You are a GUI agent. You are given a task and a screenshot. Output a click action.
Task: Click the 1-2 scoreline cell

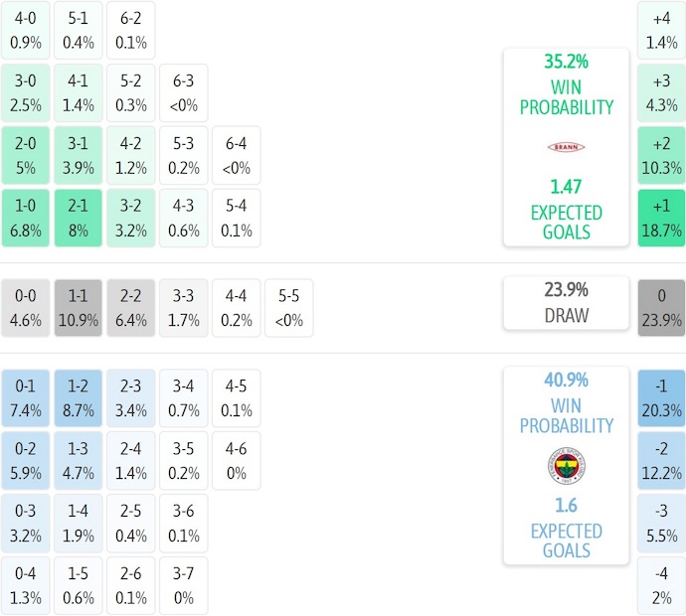pos(79,397)
